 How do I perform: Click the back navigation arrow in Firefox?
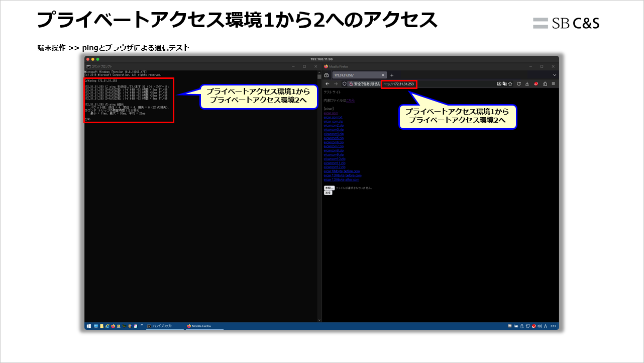[x=328, y=83]
